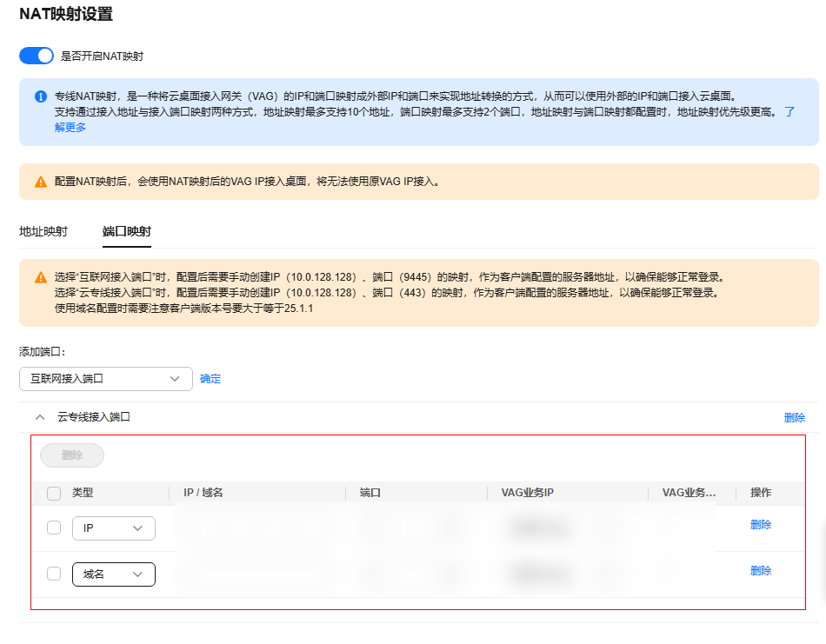826x644 pixels.
Task: Tick the checkbox for the 域名 row
Action: click(x=54, y=574)
